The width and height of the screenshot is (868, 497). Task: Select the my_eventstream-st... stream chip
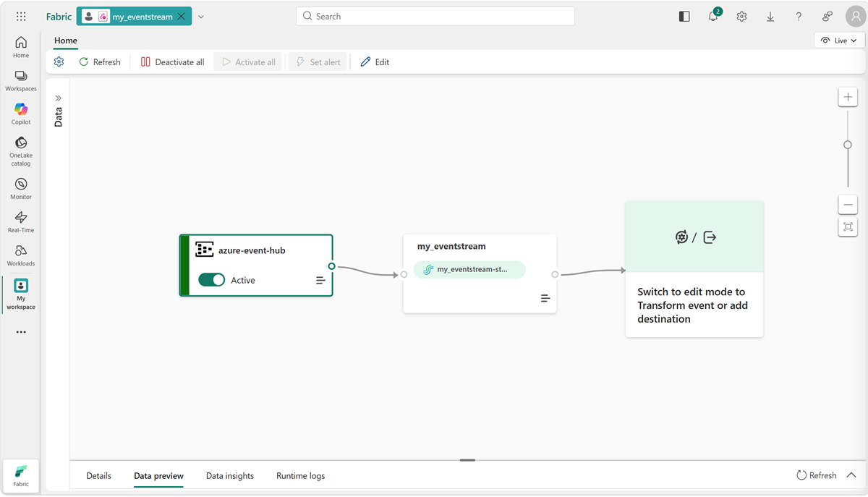pos(469,269)
